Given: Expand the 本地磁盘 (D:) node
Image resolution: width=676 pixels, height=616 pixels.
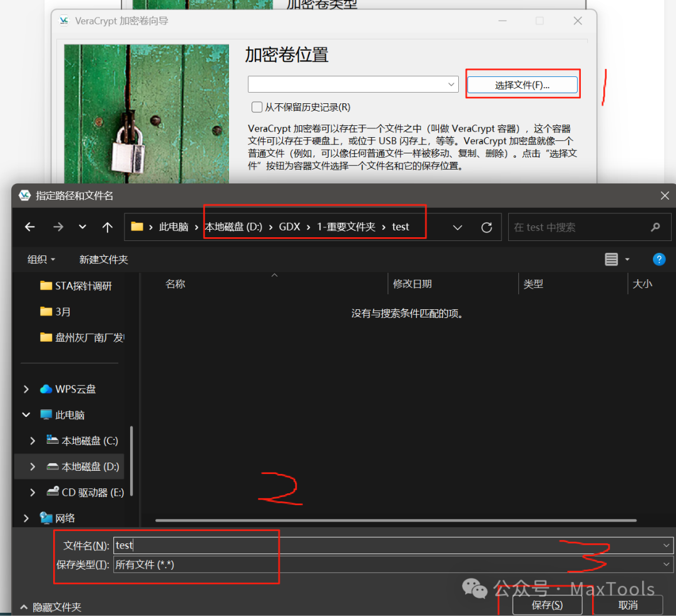Looking at the screenshot, I should pyautogui.click(x=33, y=466).
